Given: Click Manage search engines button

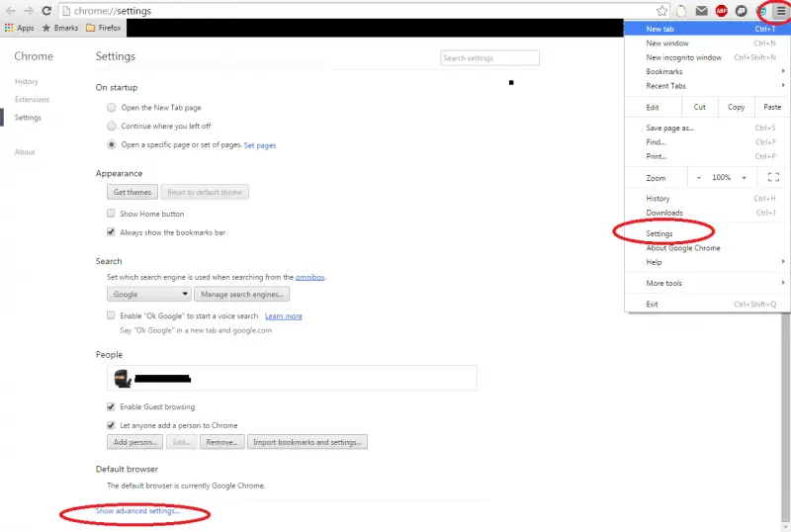Looking at the screenshot, I should (241, 294).
